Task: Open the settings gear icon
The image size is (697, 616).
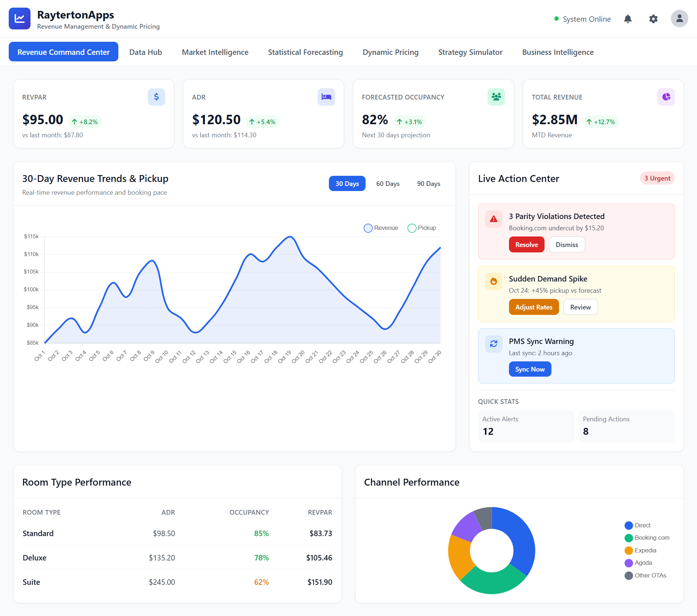Action: (653, 19)
